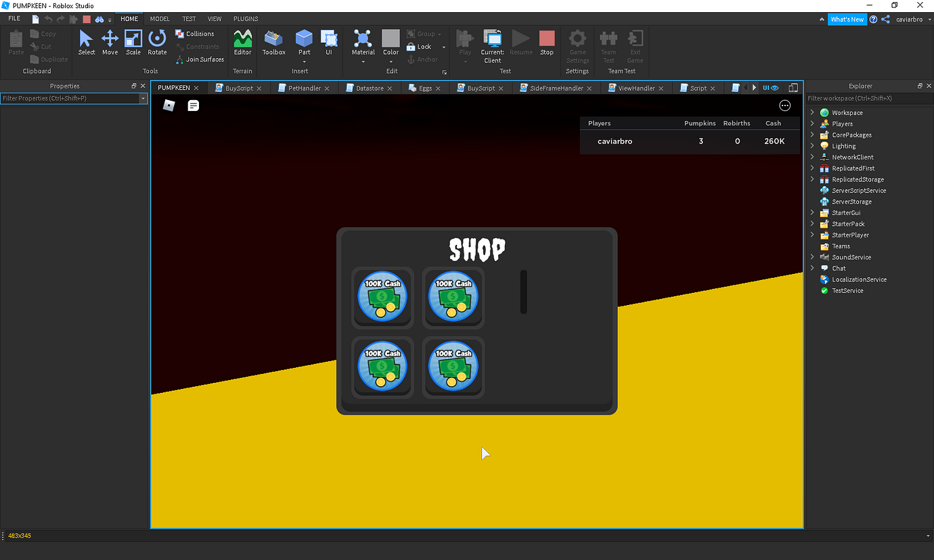Screen dimensions: 934x560
Task: Select TestService in Explorer
Action: pyautogui.click(x=847, y=291)
